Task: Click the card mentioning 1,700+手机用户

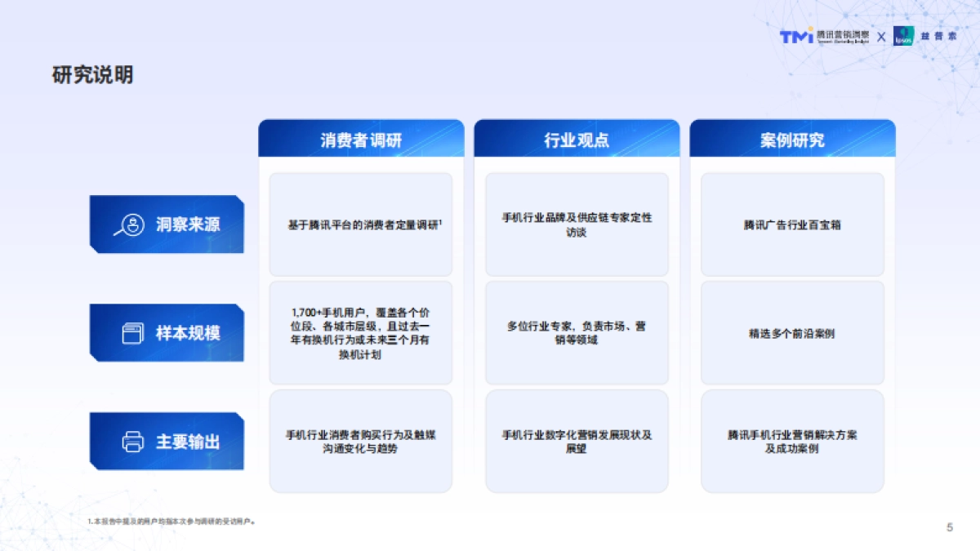Action: pyautogui.click(x=362, y=332)
